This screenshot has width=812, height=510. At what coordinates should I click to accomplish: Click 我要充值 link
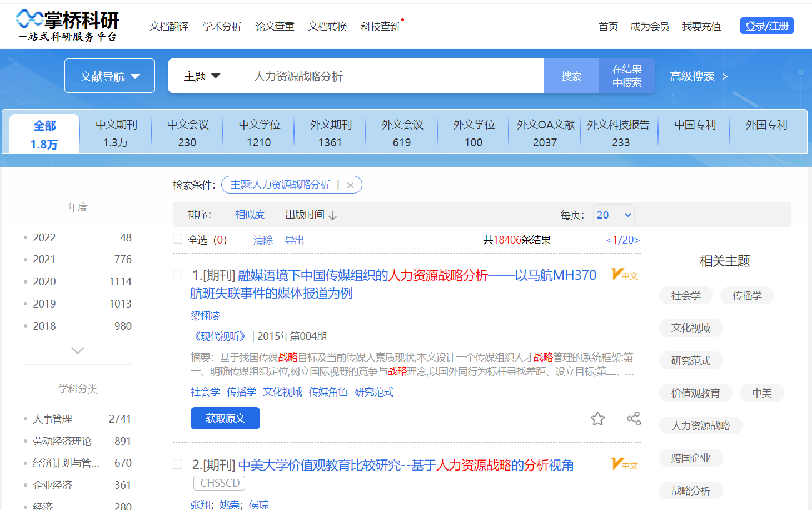pyautogui.click(x=701, y=26)
